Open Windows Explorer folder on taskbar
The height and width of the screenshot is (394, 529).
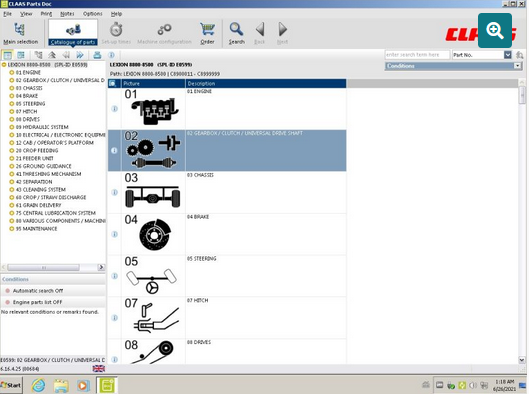(61, 385)
